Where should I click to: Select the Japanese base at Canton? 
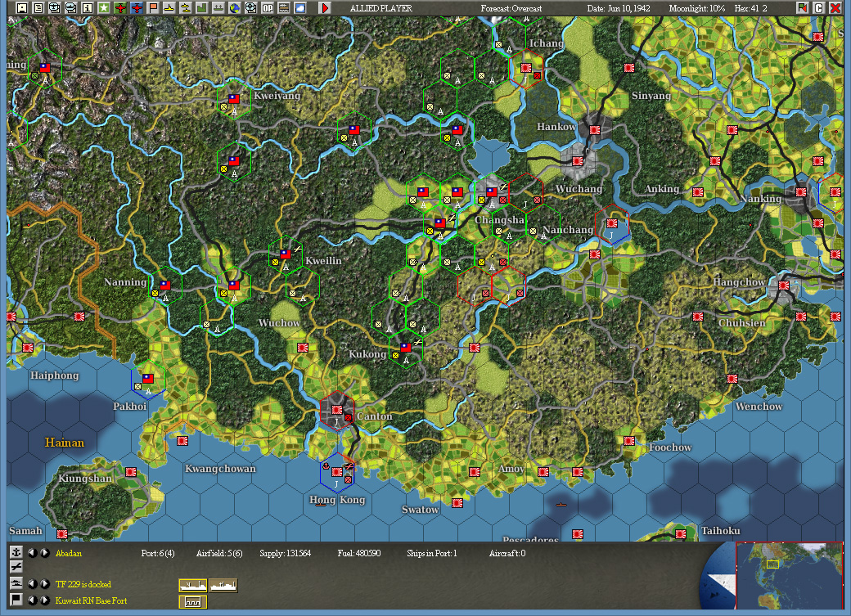pyautogui.click(x=337, y=411)
